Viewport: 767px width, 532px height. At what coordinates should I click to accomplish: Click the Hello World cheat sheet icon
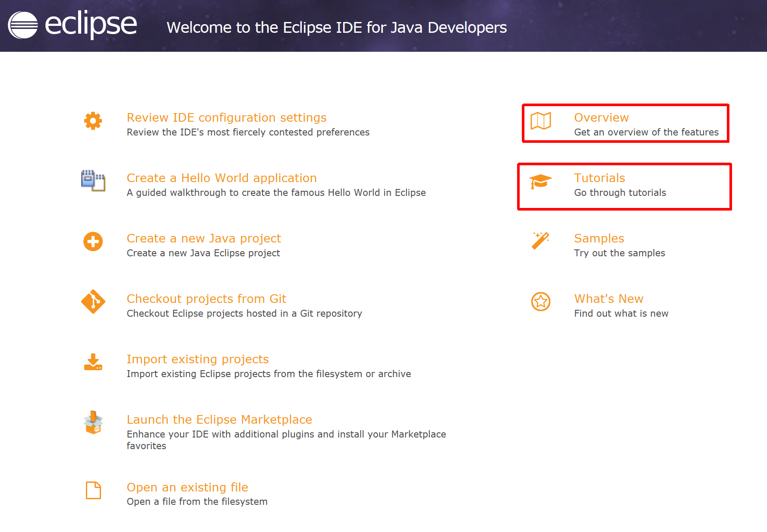pyautogui.click(x=93, y=181)
